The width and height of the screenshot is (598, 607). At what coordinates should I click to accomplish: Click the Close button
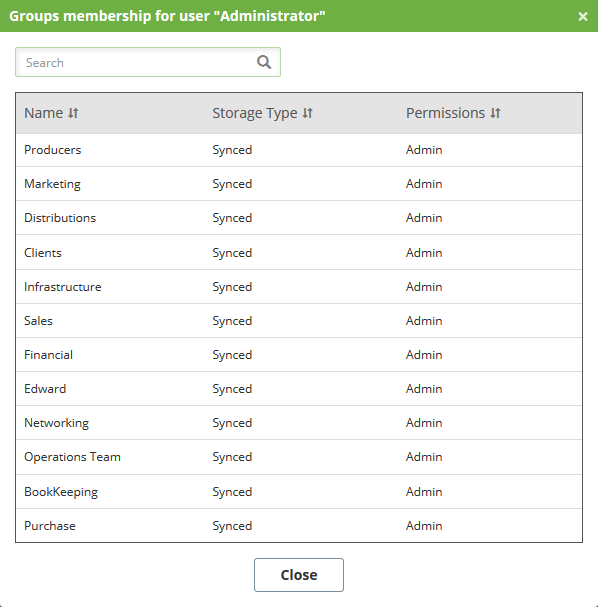[299, 575]
